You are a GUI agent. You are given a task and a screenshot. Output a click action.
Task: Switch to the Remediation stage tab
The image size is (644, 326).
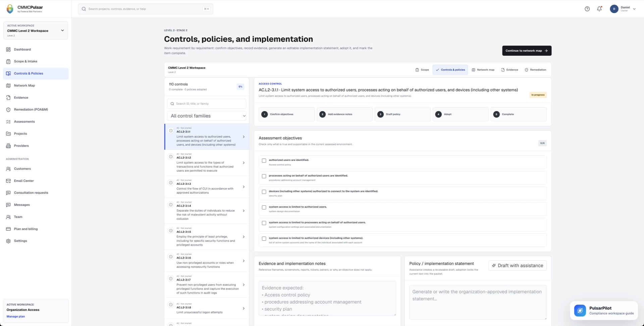click(x=535, y=70)
